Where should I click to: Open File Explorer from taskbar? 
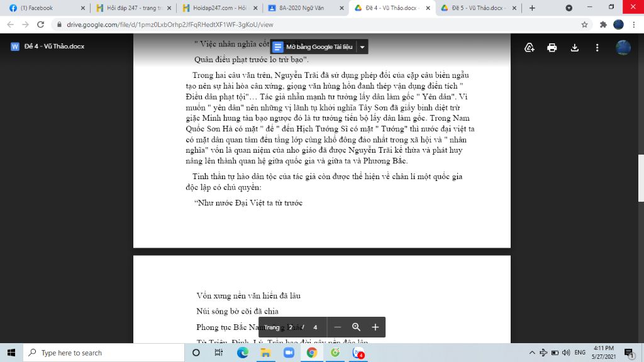265,353
